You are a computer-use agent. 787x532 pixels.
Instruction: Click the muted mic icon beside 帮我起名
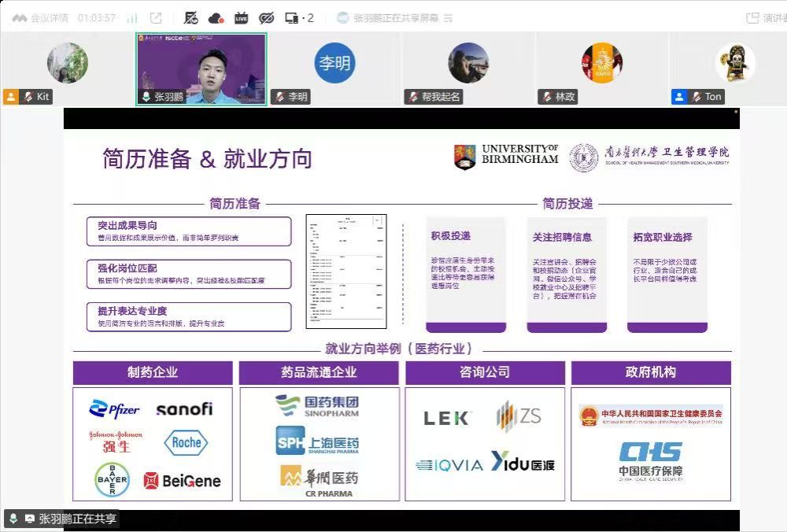pyautogui.click(x=413, y=96)
